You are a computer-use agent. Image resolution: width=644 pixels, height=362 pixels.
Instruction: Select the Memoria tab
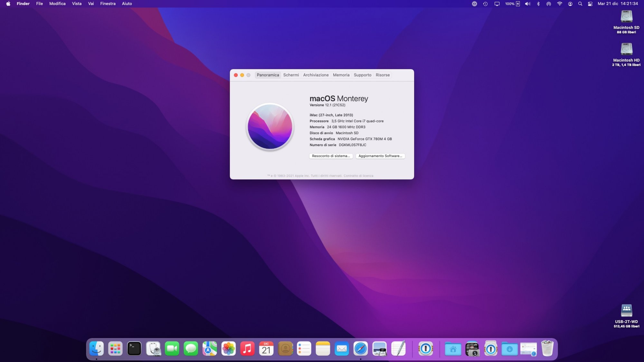[341, 75]
